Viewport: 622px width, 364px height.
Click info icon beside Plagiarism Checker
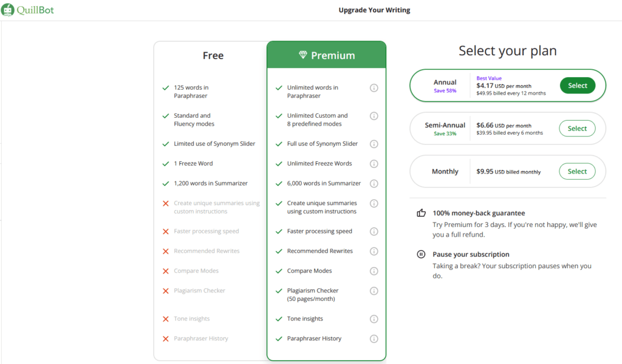coord(375,291)
